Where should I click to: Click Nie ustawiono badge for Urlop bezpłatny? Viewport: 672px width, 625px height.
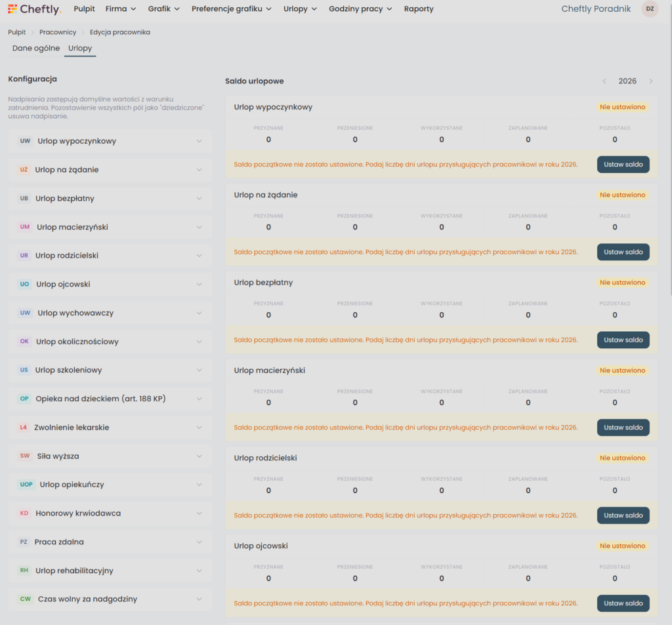[622, 282]
